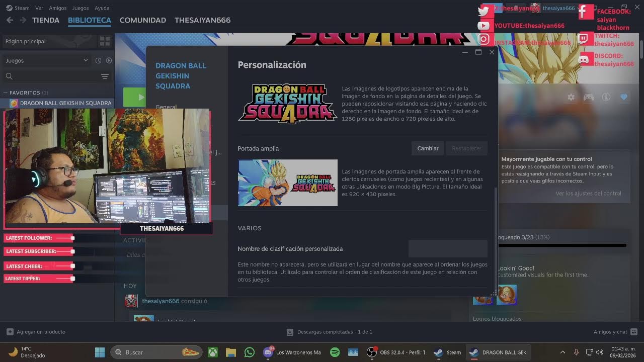
Task: Open Discord Los Warzoneros taskbar item
Action: click(292, 352)
